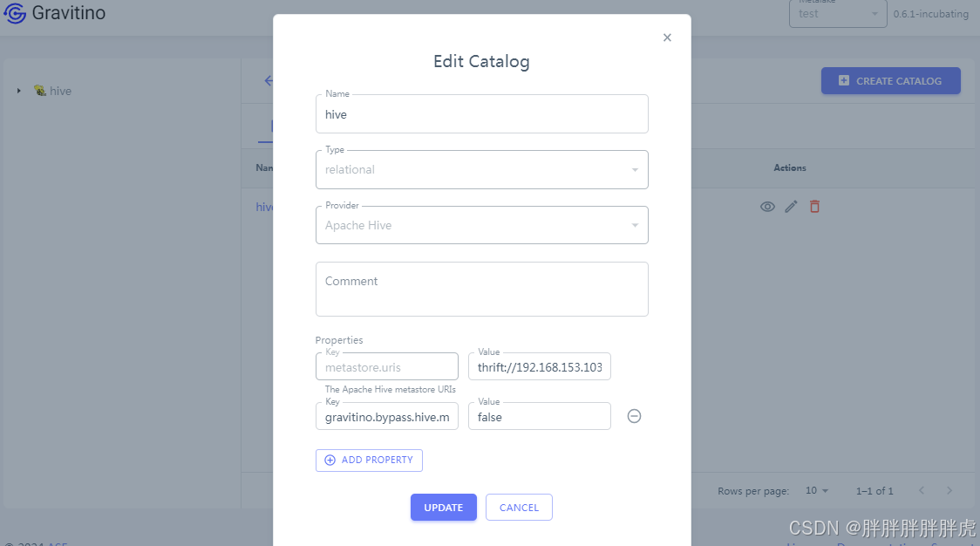Image resolution: width=980 pixels, height=546 pixels.
Task: Click the Name field containing hive
Action: (481, 114)
